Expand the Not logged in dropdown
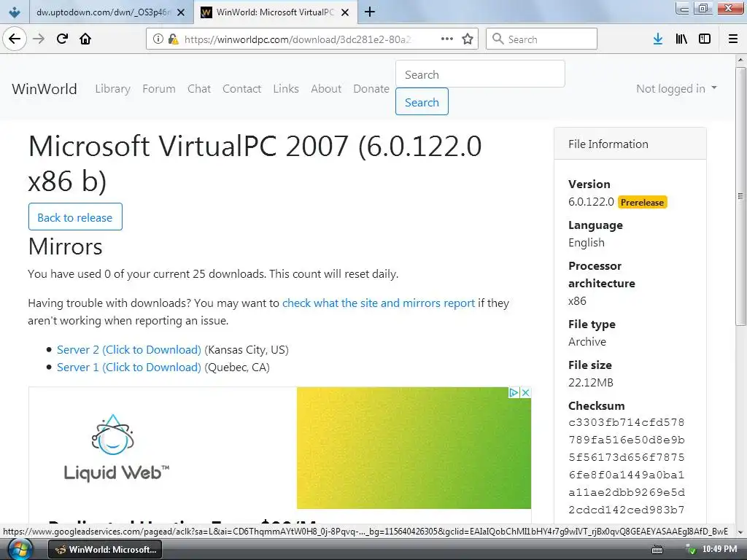The width and height of the screenshot is (747, 560). (x=676, y=88)
